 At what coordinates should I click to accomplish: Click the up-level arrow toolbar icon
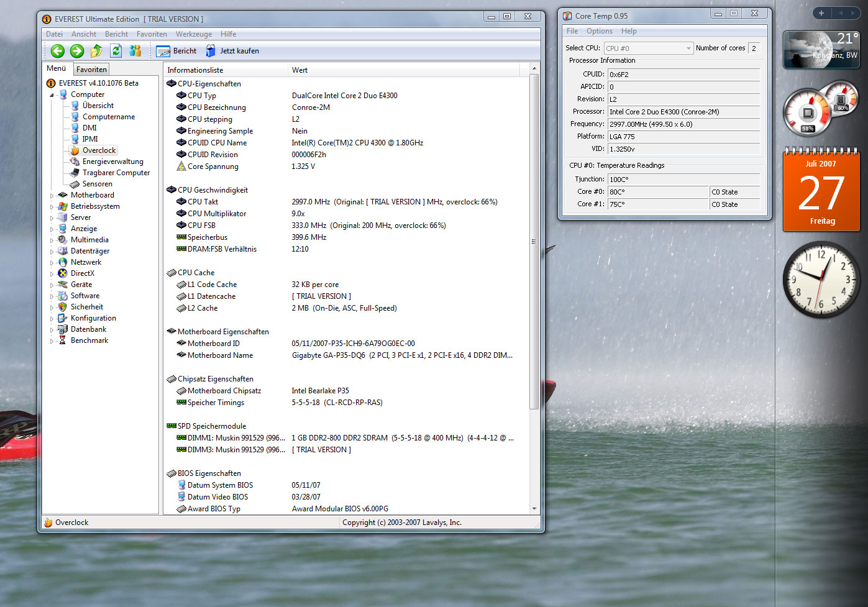click(x=96, y=51)
